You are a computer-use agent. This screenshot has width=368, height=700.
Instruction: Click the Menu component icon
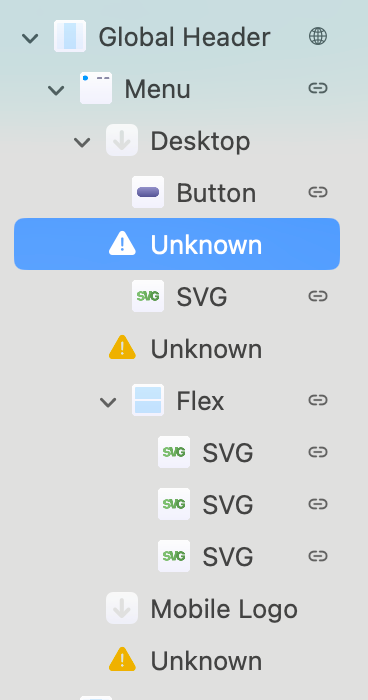(96, 88)
